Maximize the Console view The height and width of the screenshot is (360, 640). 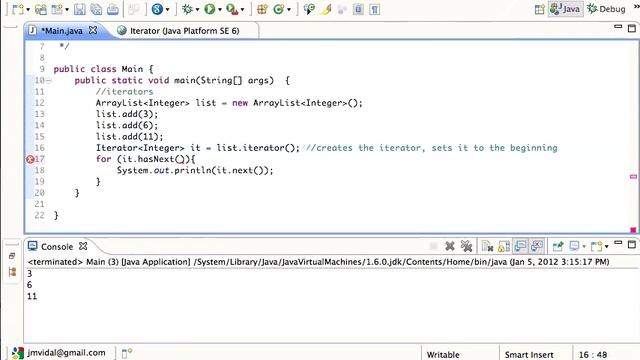(x=632, y=244)
